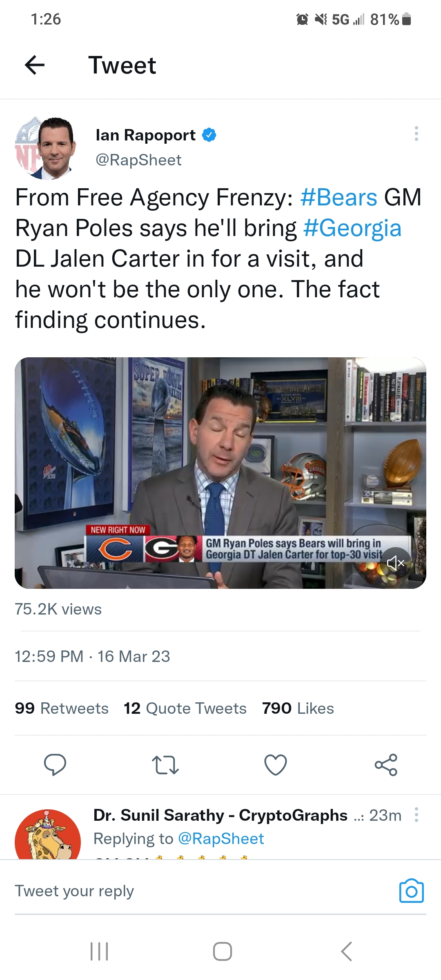The width and height of the screenshot is (441, 980).
Task: Like the tweet with the heart icon
Action: coord(276,765)
